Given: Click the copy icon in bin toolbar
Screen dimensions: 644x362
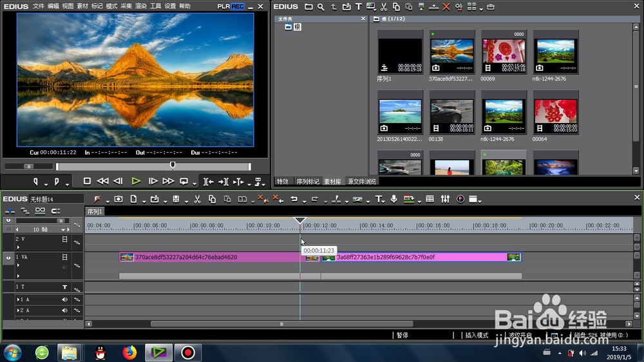Looking at the screenshot, I should tap(396, 6).
